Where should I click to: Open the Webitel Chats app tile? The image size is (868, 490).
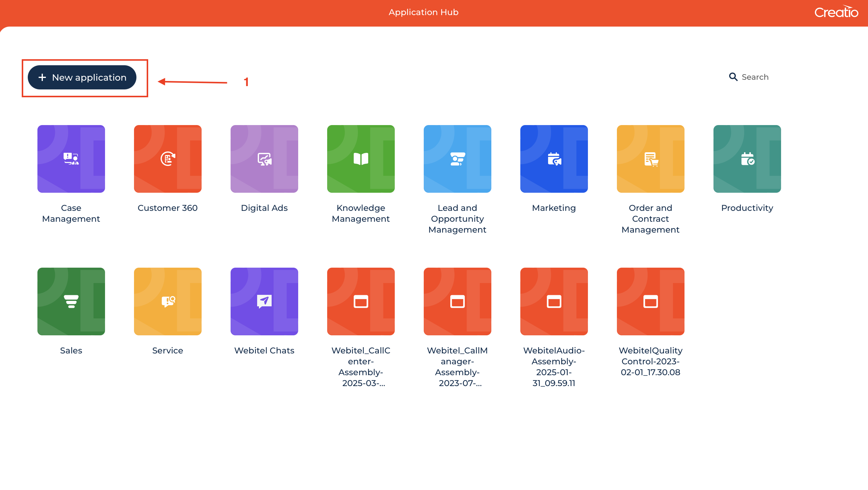tap(264, 301)
